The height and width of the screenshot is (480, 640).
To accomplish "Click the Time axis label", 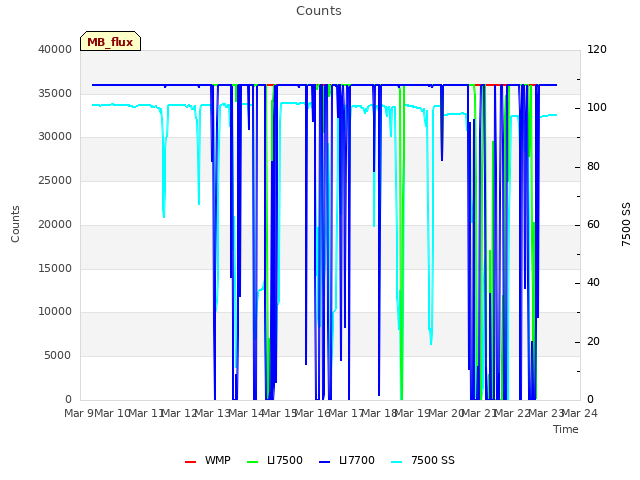I will [566, 429].
